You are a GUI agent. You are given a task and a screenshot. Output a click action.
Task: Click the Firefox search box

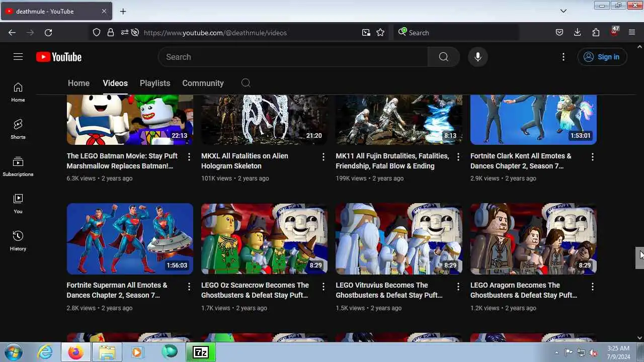coord(455,32)
